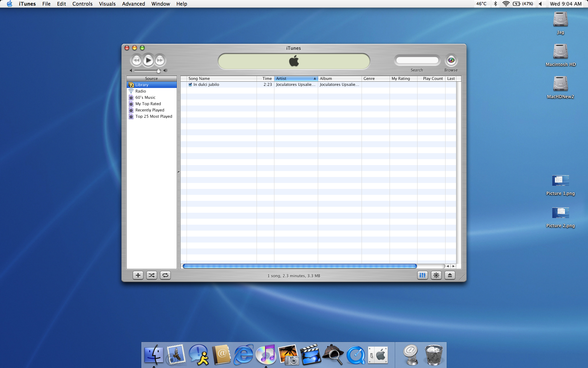Open the Edit menu
The height and width of the screenshot is (368, 588).
(x=62, y=4)
